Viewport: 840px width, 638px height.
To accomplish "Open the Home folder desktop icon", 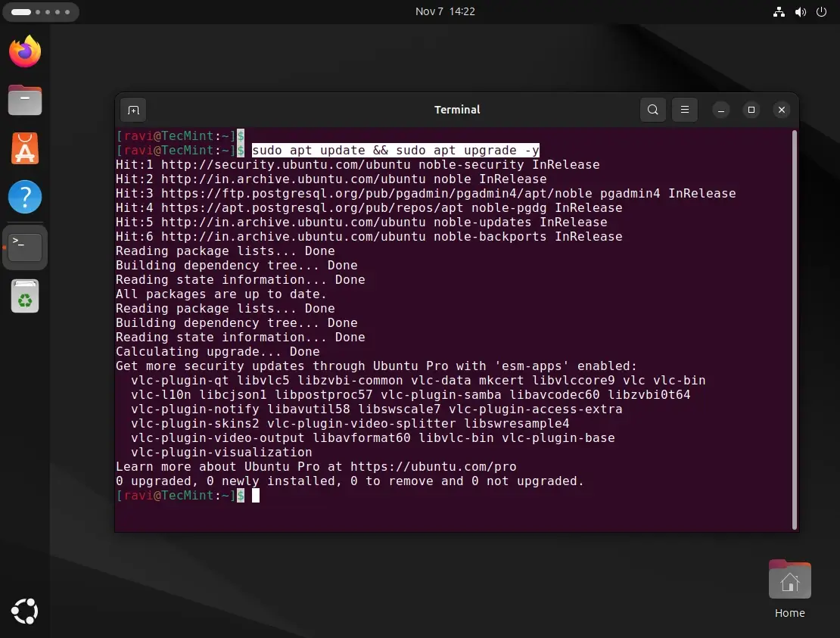I will (x=789, y=581).
